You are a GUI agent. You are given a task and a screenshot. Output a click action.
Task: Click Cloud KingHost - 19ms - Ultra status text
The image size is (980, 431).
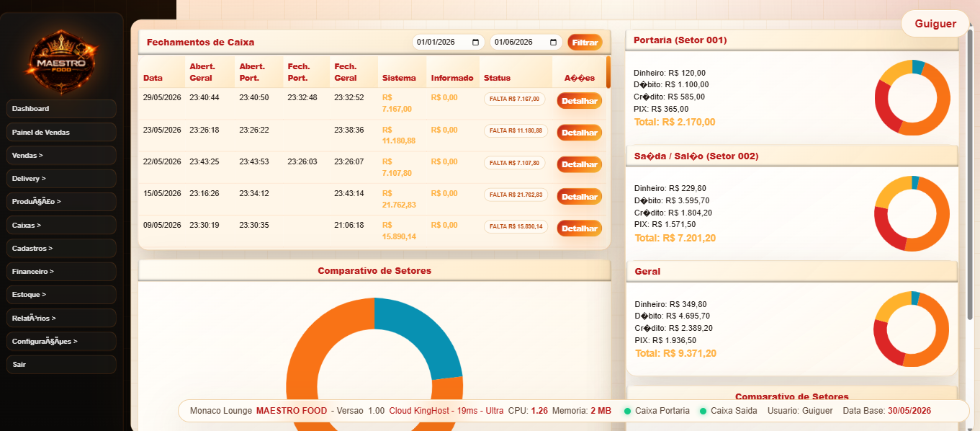pyautogui.click(x=446, y=411)
